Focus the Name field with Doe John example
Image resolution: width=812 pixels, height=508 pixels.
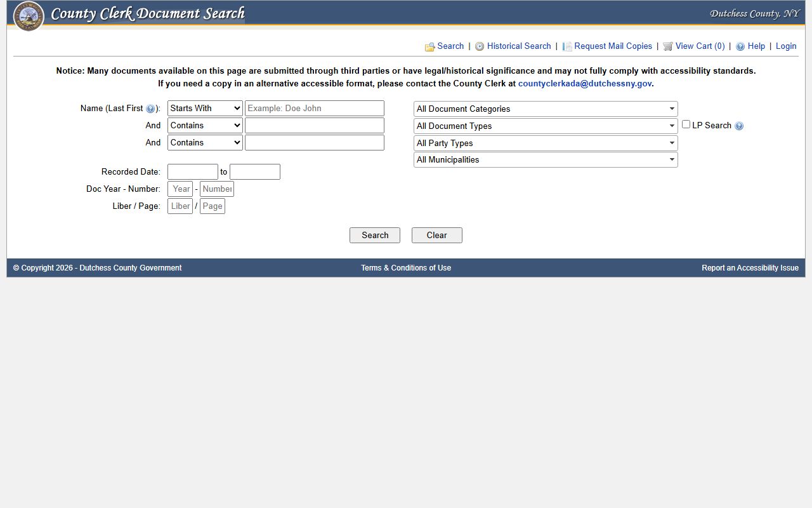click(x=315, y=109)
